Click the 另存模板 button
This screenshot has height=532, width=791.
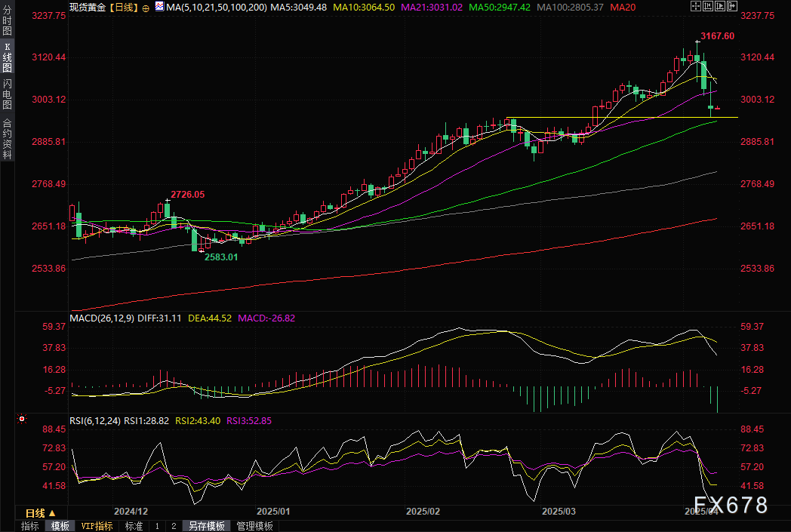pyautogui.click(x=207, y=526)
